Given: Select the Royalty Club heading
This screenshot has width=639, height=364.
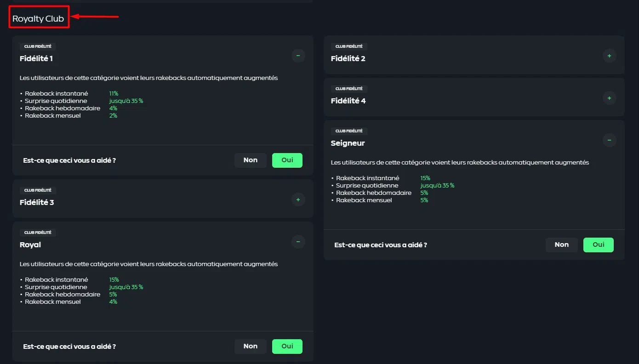Looking at the screenshot, I should [x=38, y=19].
